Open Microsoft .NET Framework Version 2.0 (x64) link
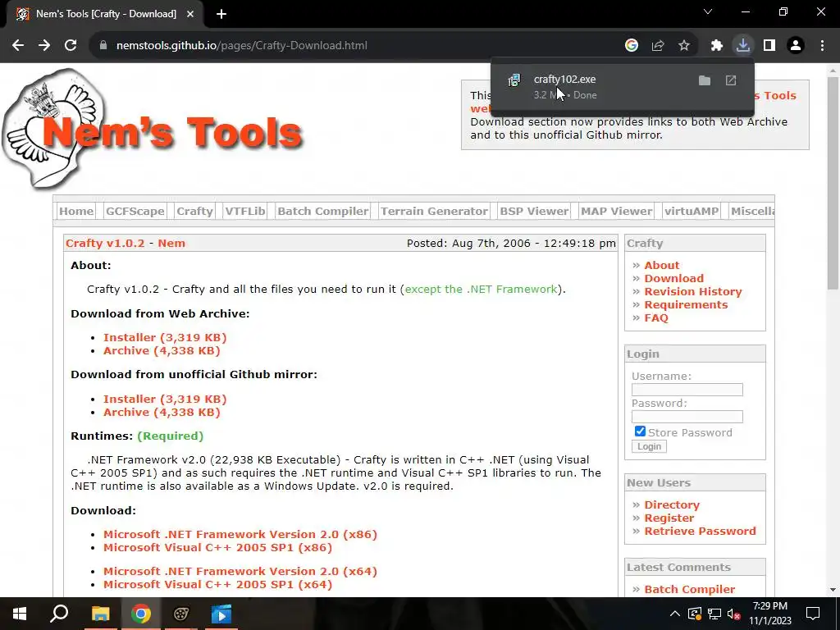 tap(240, 572)
